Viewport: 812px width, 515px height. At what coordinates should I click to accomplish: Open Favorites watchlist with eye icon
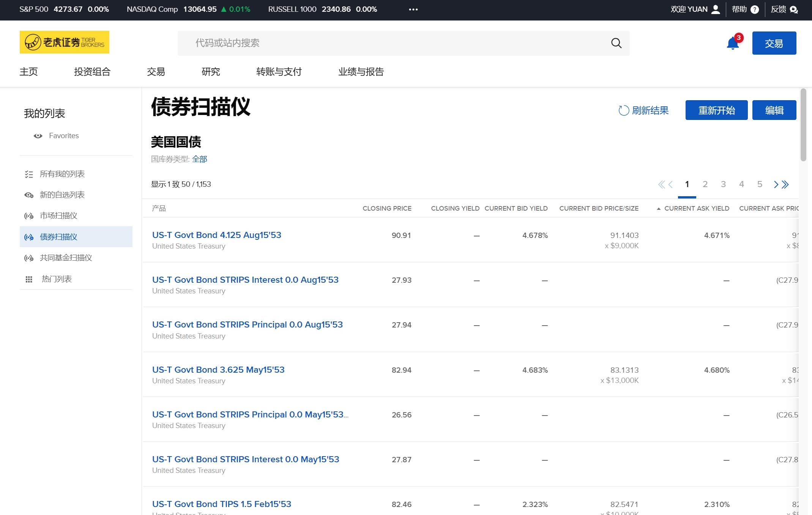[63, 136]
